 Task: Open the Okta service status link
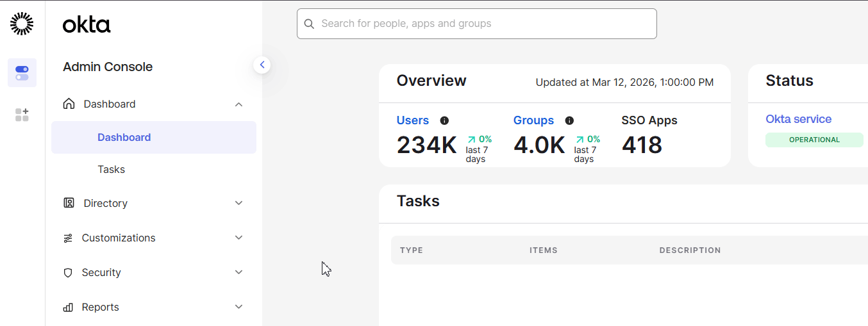798,119
